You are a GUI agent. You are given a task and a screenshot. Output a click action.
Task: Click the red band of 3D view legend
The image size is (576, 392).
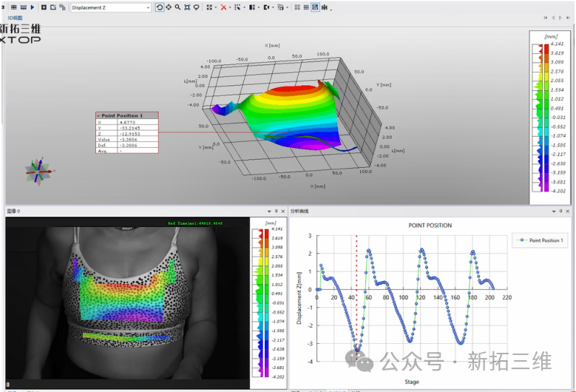(546, 49)
